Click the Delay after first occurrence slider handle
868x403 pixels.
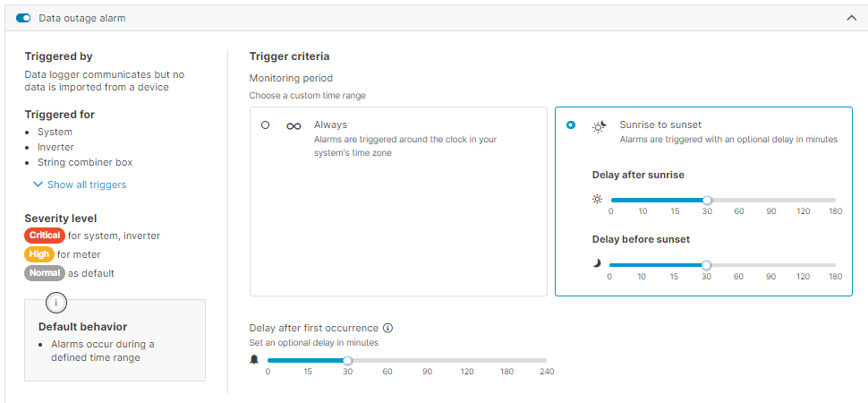[x=347, y=361]
